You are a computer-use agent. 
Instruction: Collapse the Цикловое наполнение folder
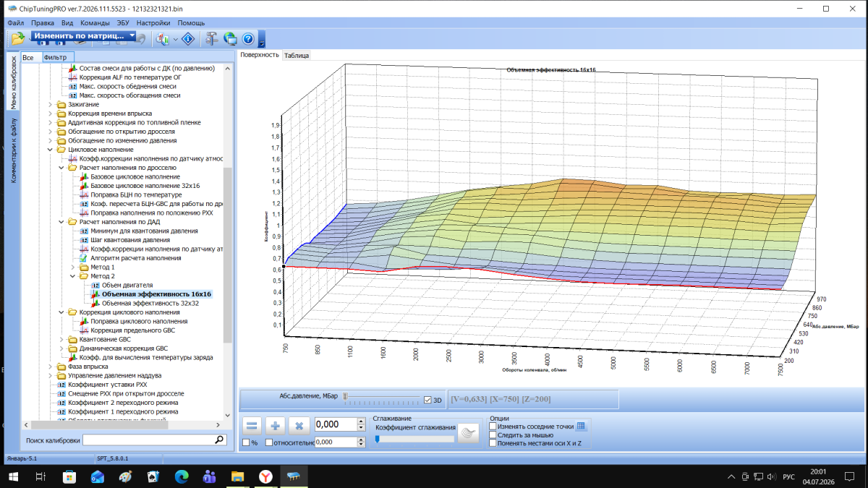click(51, 150)
